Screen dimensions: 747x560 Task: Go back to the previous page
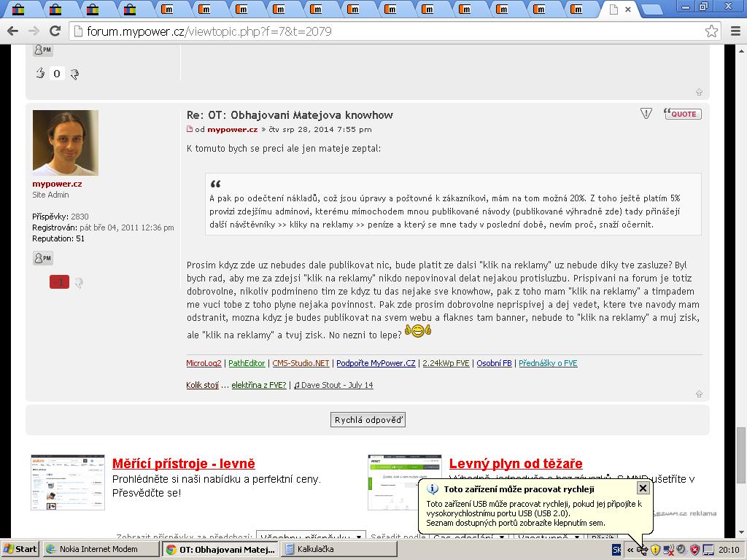[12, 31]
